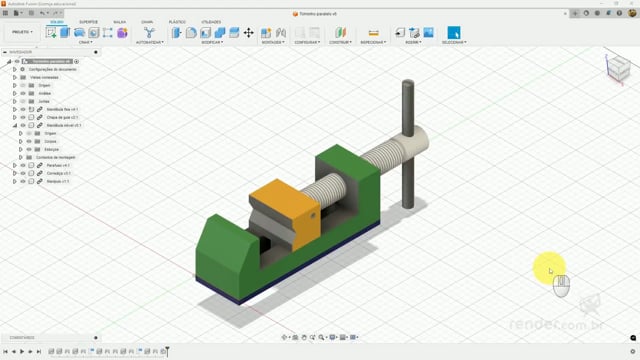Toggle visibility of Chapa de guia
640x360 pixels.
click(23, 117)
